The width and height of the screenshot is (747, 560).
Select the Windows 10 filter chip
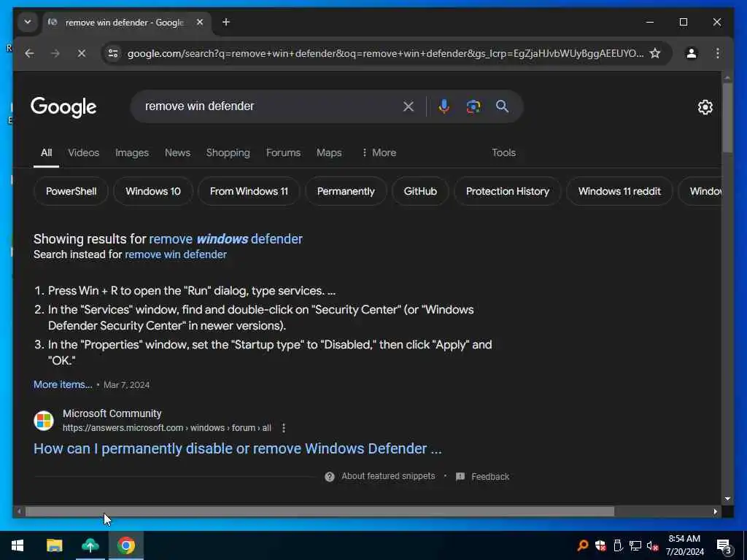(153, 192)
